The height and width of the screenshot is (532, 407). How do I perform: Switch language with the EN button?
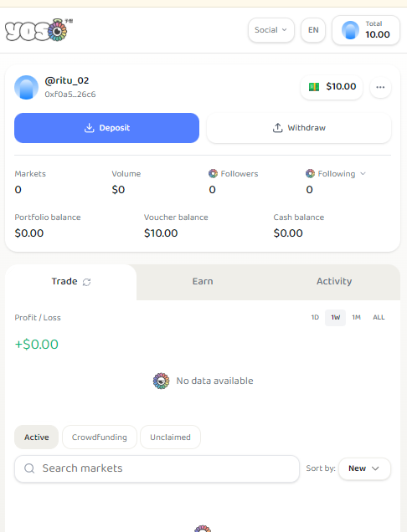coord(313,30)
